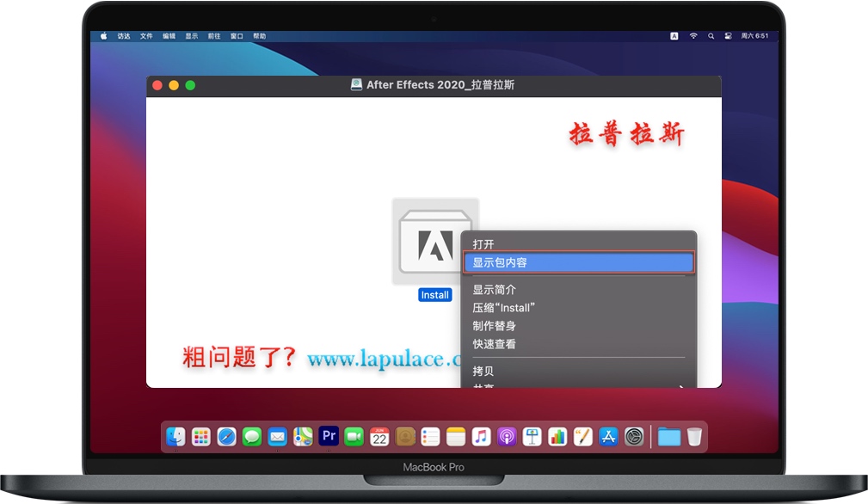Screen dimensions: 868x504
Task: Open Keynote from the dock
Action: [x=532, y=437]
